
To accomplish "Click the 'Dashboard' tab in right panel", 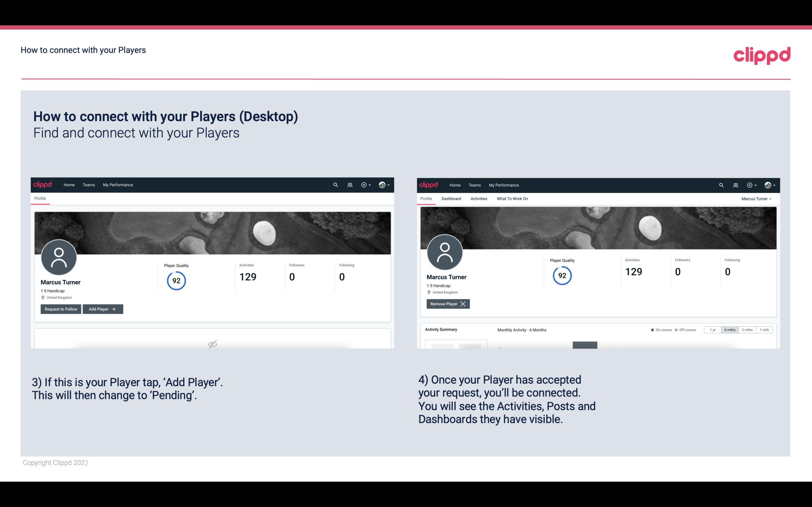I will coord(450,199).
